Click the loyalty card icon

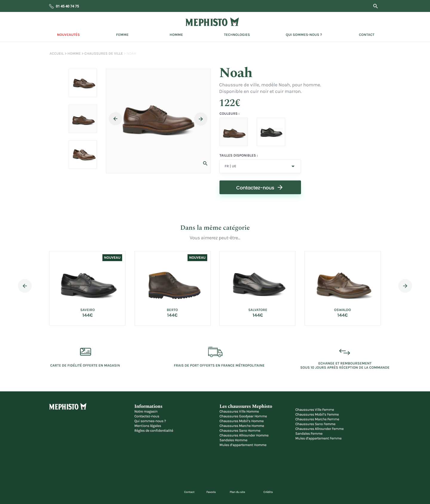click(x=85, y=352)
